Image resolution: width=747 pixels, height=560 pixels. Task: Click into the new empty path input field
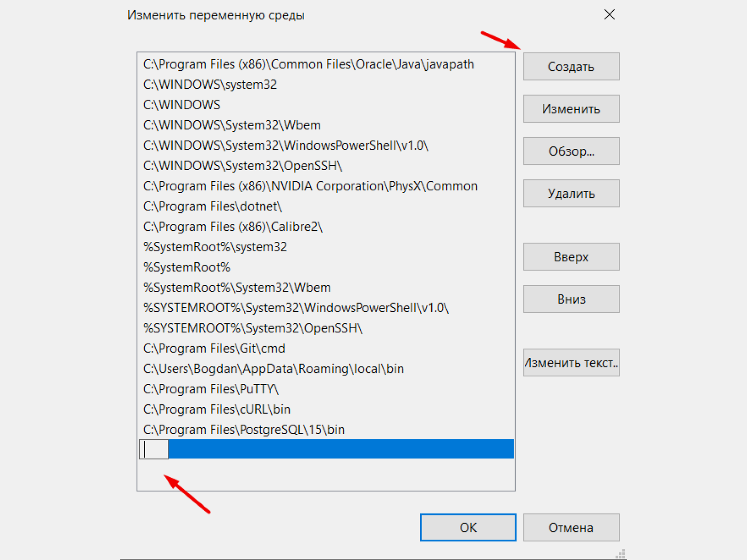tap(154, 449)
